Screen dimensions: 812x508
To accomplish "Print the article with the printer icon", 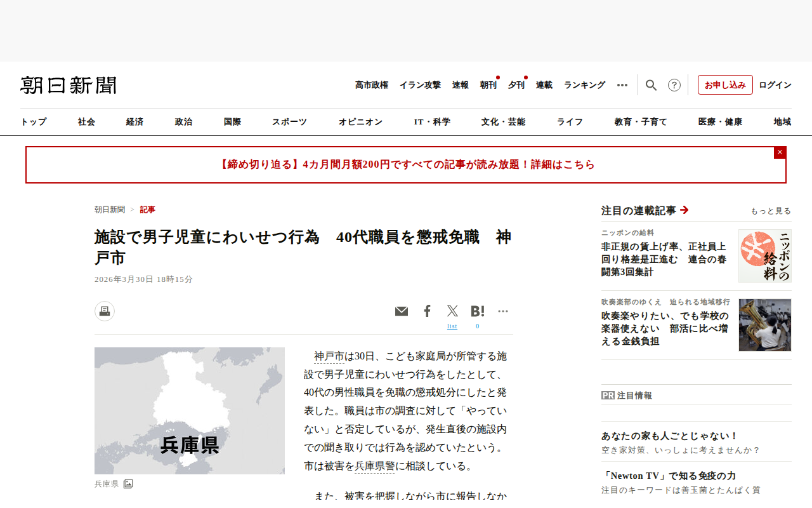I will tap(105, 311).
